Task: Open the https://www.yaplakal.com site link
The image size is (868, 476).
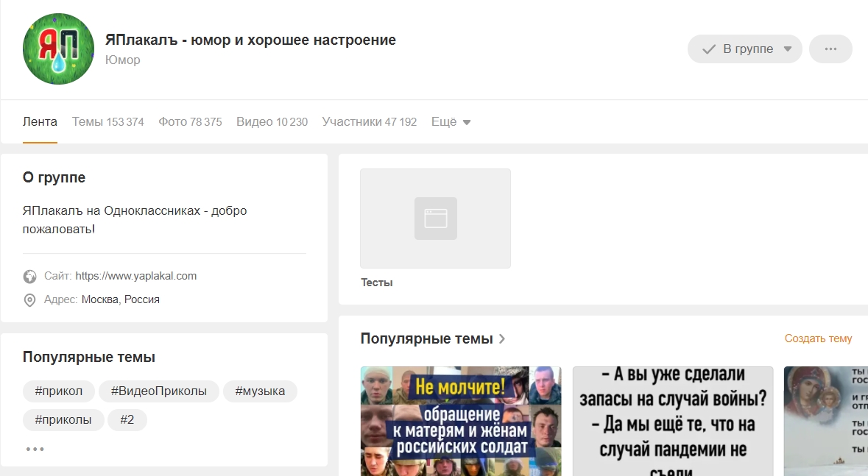Action: 136,276
